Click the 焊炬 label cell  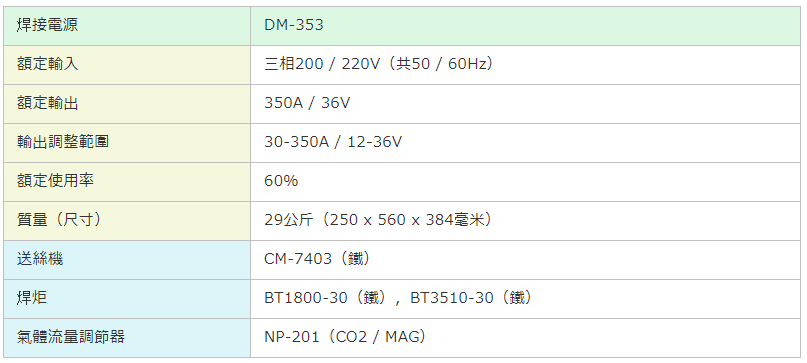click(127, 299)
